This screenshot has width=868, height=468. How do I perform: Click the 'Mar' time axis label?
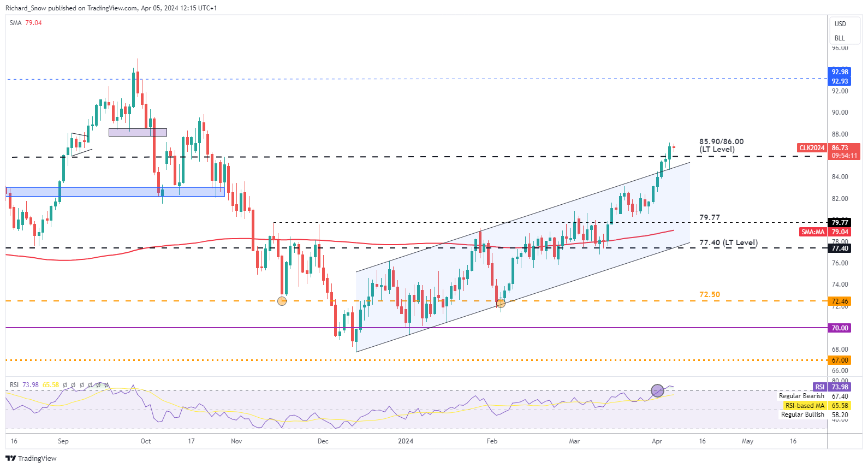coord(574,441)
